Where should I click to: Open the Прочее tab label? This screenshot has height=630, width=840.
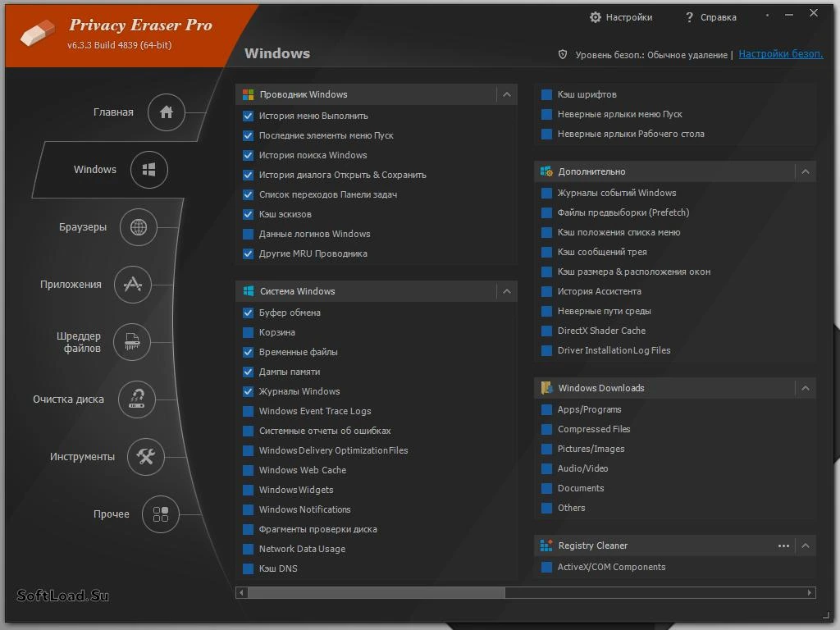tap(112, 514)
